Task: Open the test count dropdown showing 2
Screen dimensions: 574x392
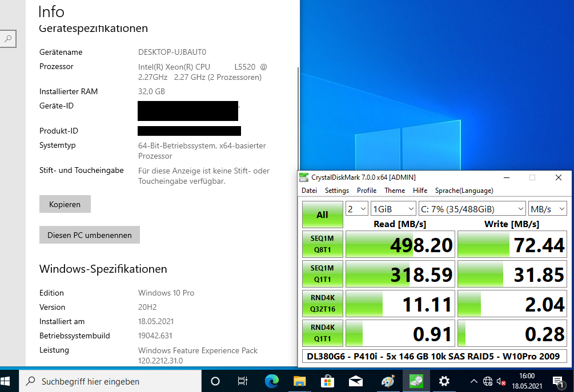Action: [x=356, y=209]
